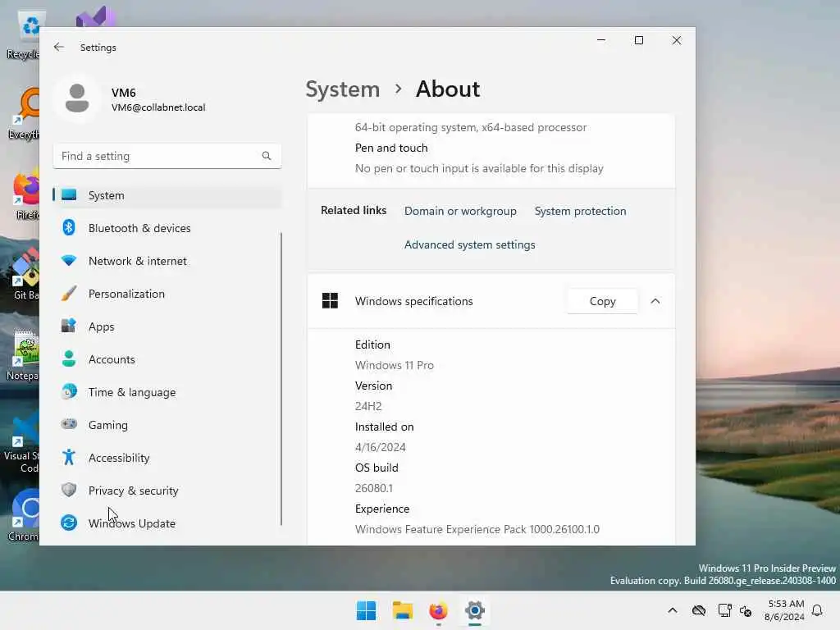840x630 pixels.
Task: Show hidden icons tray chevron
Action: pyautogui.click(x=673, y=610)
